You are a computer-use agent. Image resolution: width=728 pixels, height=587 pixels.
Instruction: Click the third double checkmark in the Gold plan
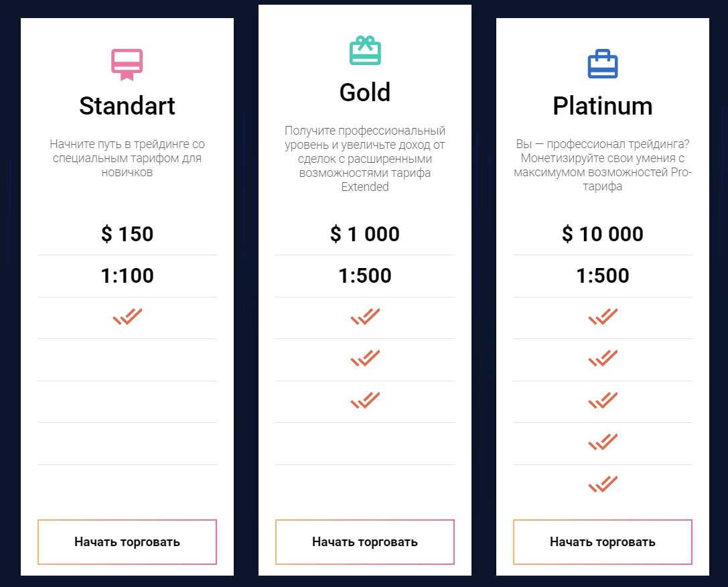click(365, 401)
